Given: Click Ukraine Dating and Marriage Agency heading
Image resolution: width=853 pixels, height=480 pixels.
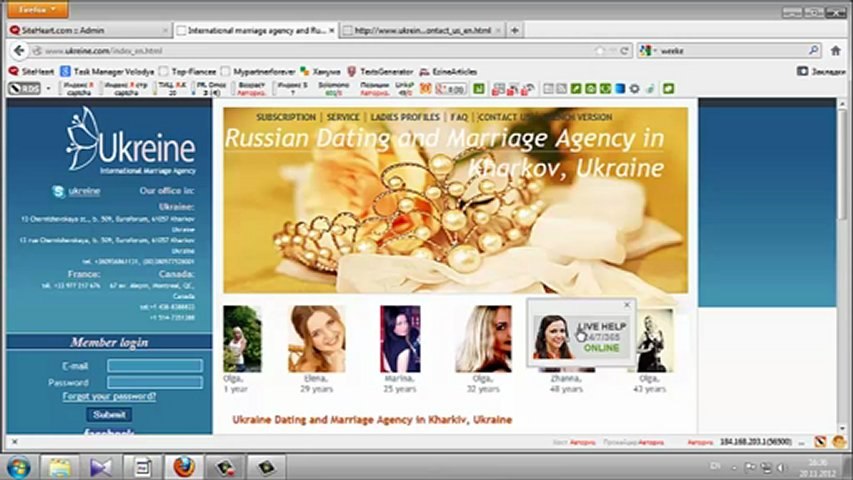Looking at the screenshot, I should (x=372, y=420).
